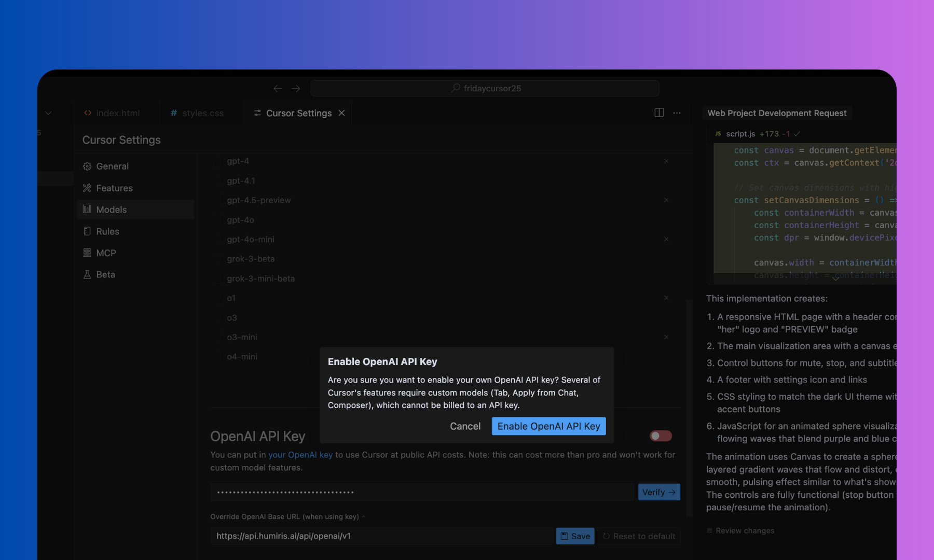Click the base URL input field

pos(382,536)
